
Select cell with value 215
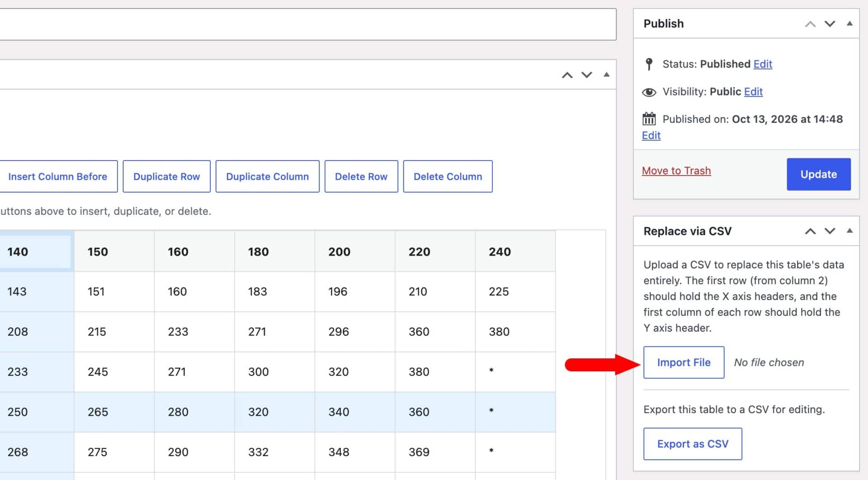tap(114, 332)
